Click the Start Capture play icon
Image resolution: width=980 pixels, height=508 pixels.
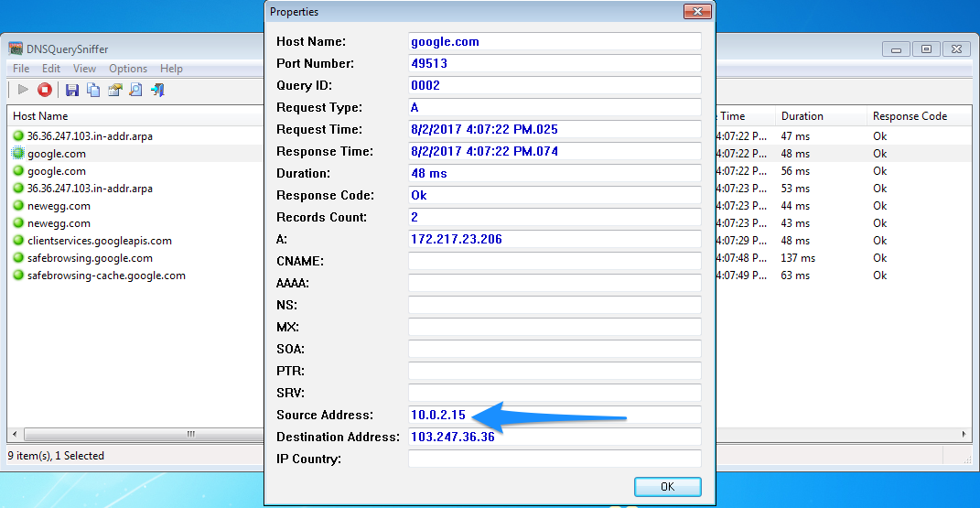(23, 90)
